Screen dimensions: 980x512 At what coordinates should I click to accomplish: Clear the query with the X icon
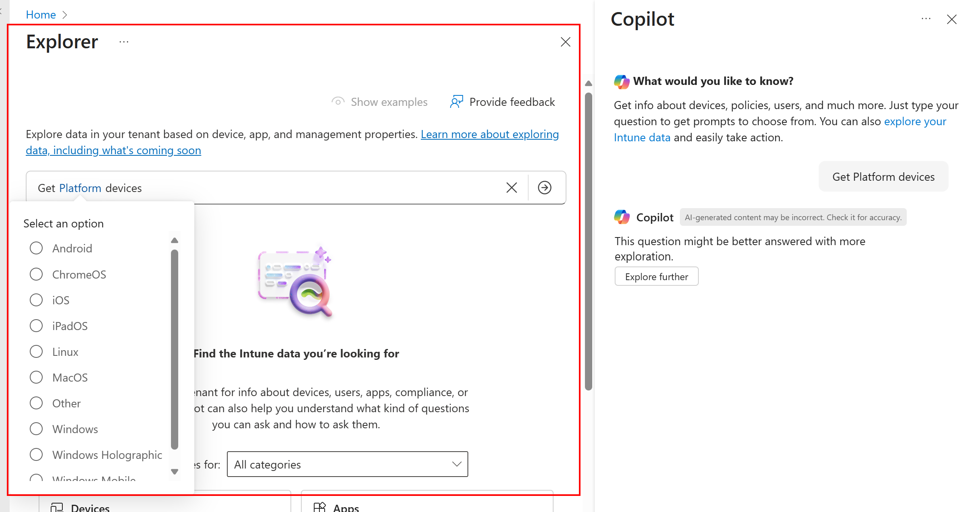point(511,188)
